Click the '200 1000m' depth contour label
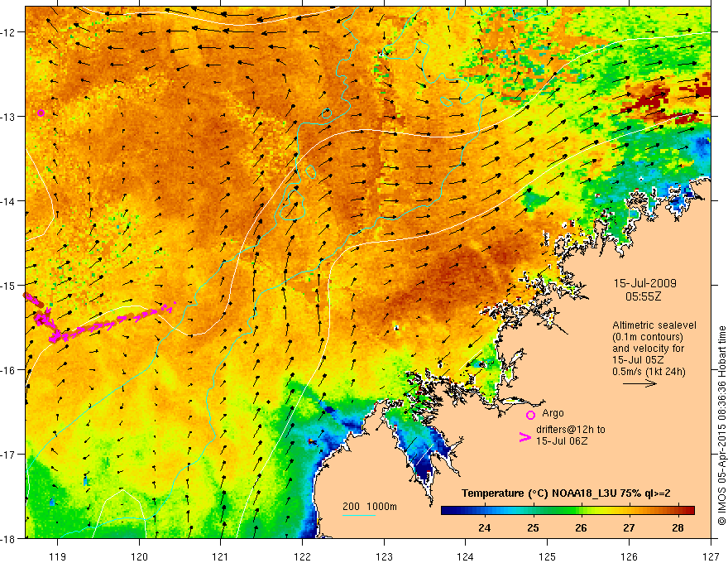This screenshot has height=563, width=728. pos(370,507)
